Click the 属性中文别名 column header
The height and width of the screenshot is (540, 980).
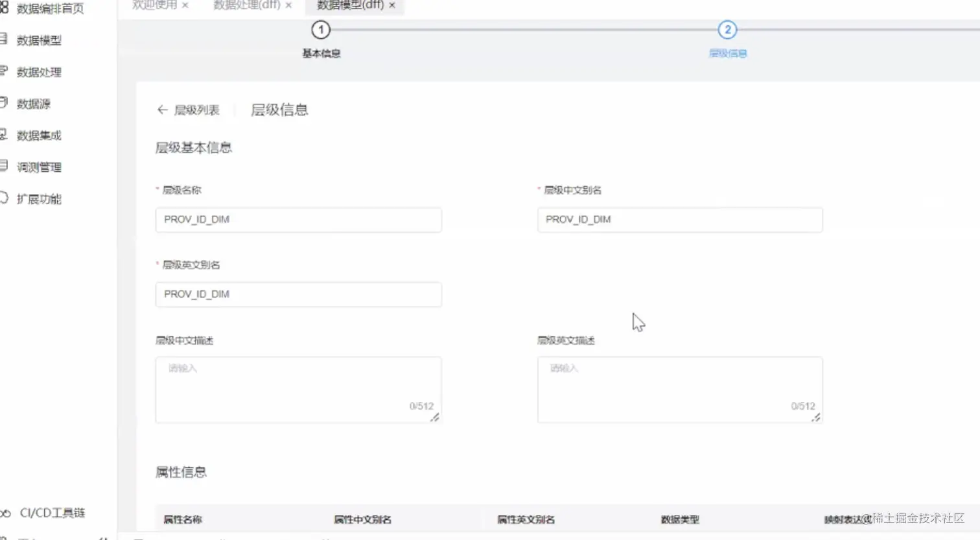(x=362, y=519)
